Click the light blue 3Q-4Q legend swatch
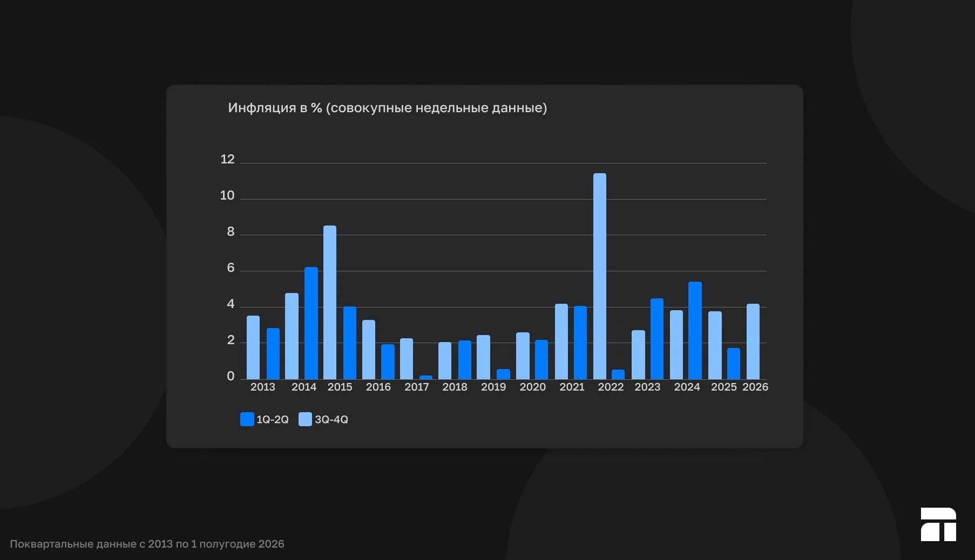 tap(305, 419)
